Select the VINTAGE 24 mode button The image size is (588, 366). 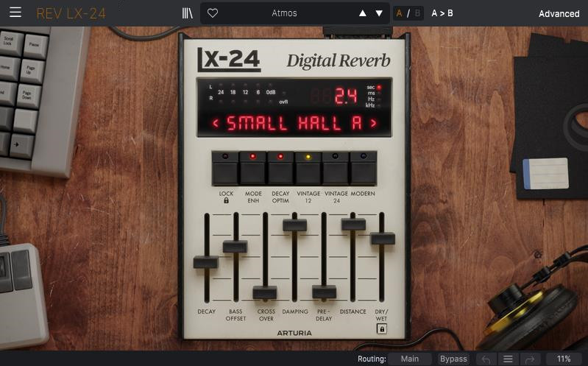tap(336, 168)
